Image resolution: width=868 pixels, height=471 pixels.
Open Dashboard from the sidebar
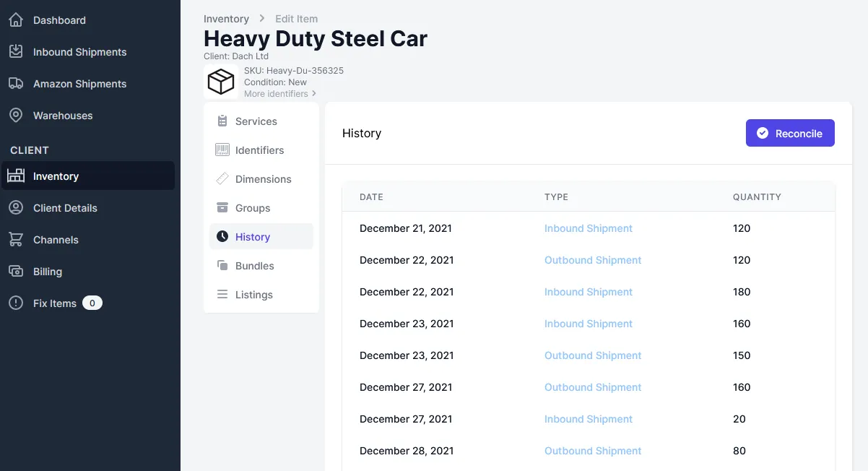point(59,20)
